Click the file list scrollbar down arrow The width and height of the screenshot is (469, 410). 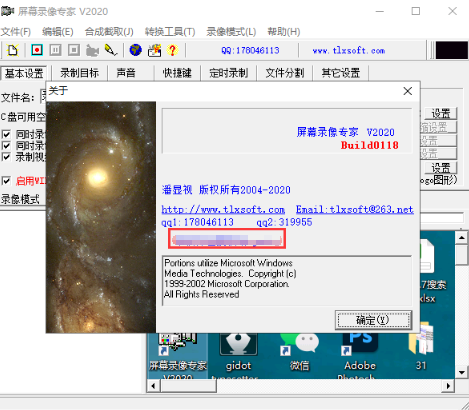pyautogui.click(x=462, y=372)
